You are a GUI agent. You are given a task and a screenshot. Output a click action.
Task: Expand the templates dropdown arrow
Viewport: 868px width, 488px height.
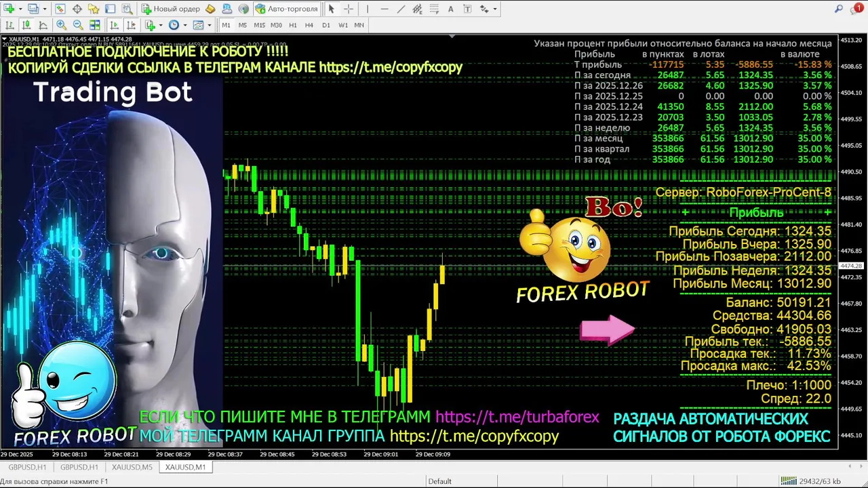[x=210, y=25]
